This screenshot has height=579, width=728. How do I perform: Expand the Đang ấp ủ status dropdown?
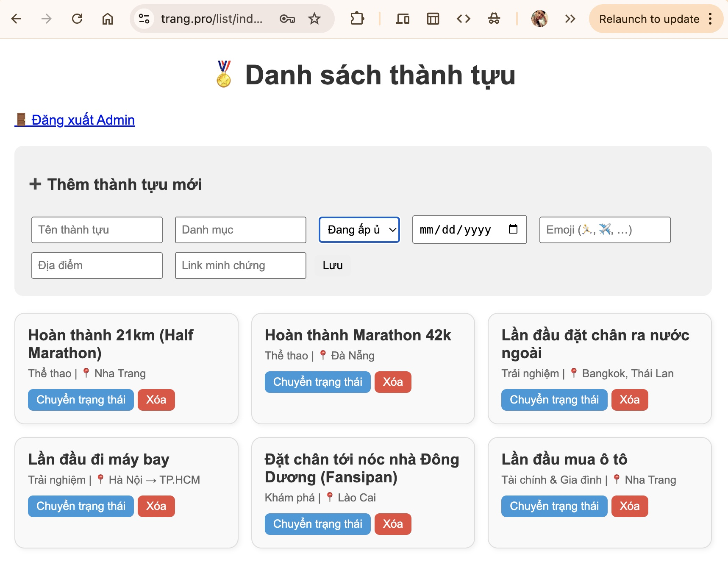359,230
